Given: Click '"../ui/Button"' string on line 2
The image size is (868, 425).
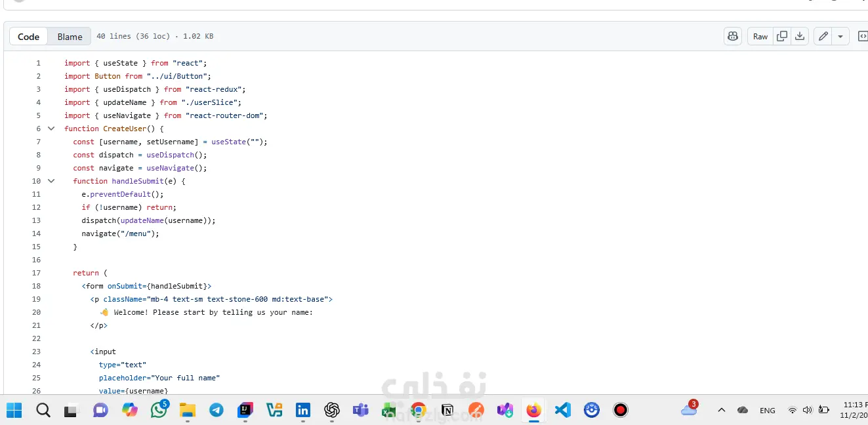Looking at the screenshot, I should [176, 76].
